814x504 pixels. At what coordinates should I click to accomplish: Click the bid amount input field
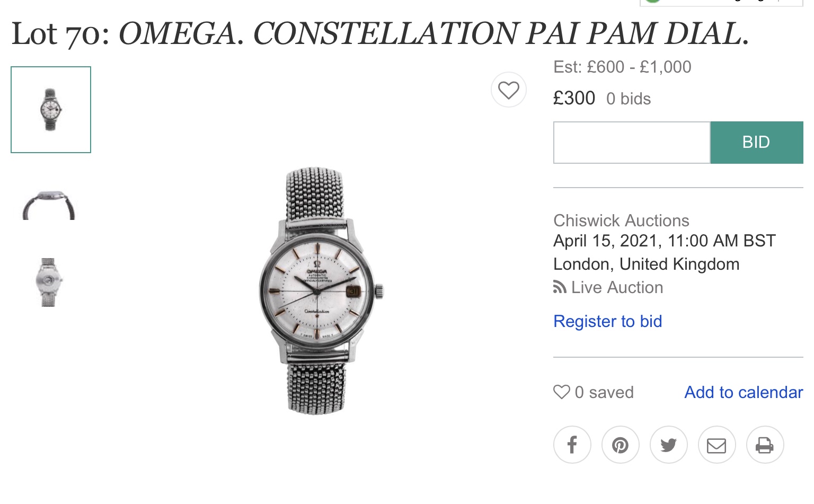point(631,143)
